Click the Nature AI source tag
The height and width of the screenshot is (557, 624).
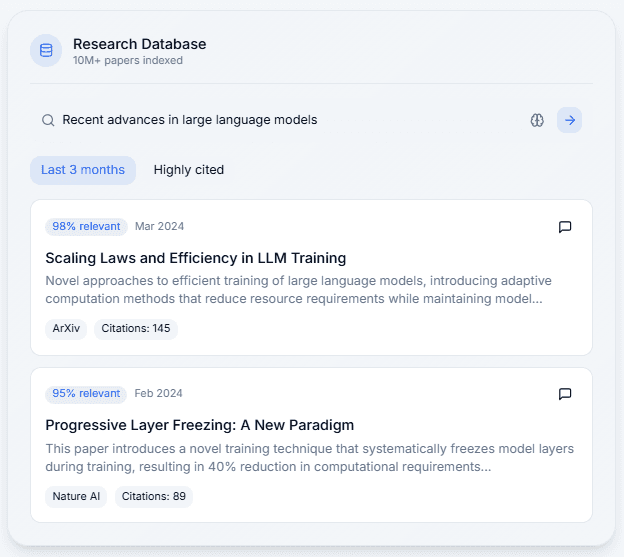point(76,496)
